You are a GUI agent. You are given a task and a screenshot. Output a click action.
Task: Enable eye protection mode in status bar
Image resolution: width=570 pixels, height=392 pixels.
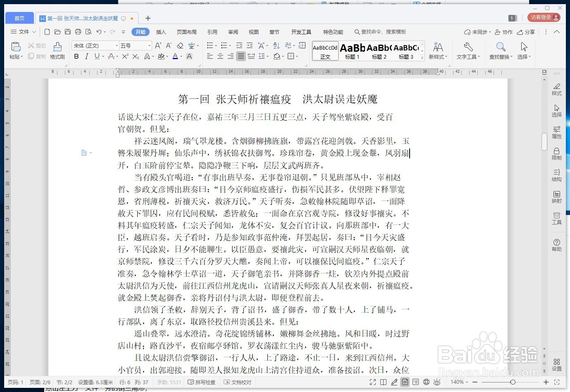coord(437,382)
